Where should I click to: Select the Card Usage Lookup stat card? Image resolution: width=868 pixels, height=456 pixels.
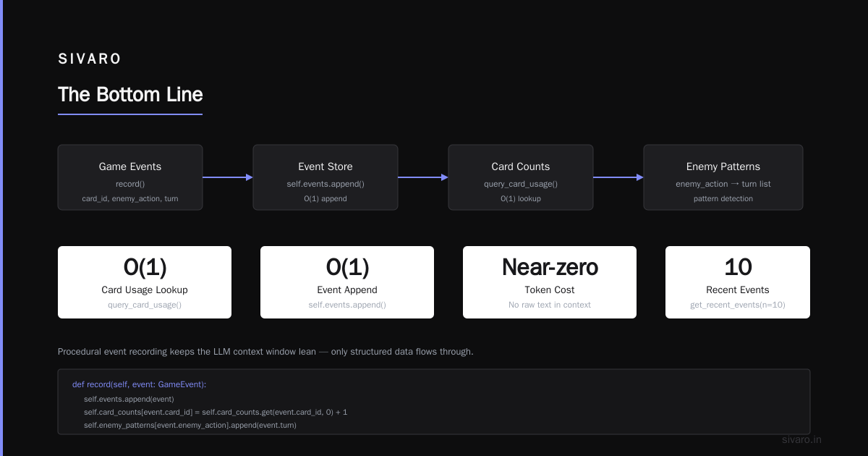pyautogui.click(x=145, y=282)
